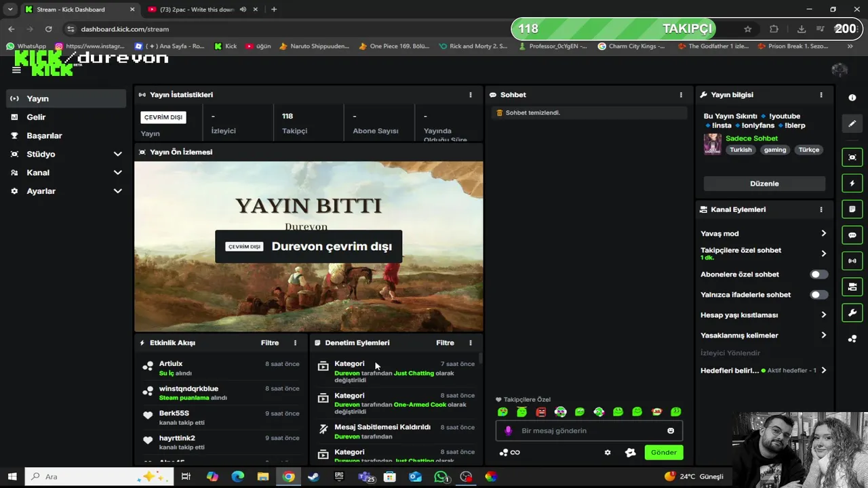Open a new browser tab
Viewport: 868px width, 488px height.
pos(274,9)
